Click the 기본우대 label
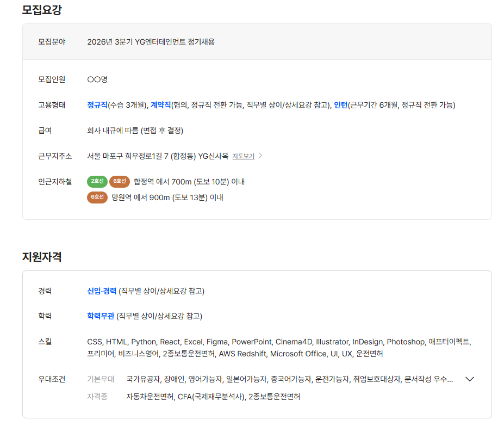The height and width of the screenshot is (432, 504). (x=101, y=379)
